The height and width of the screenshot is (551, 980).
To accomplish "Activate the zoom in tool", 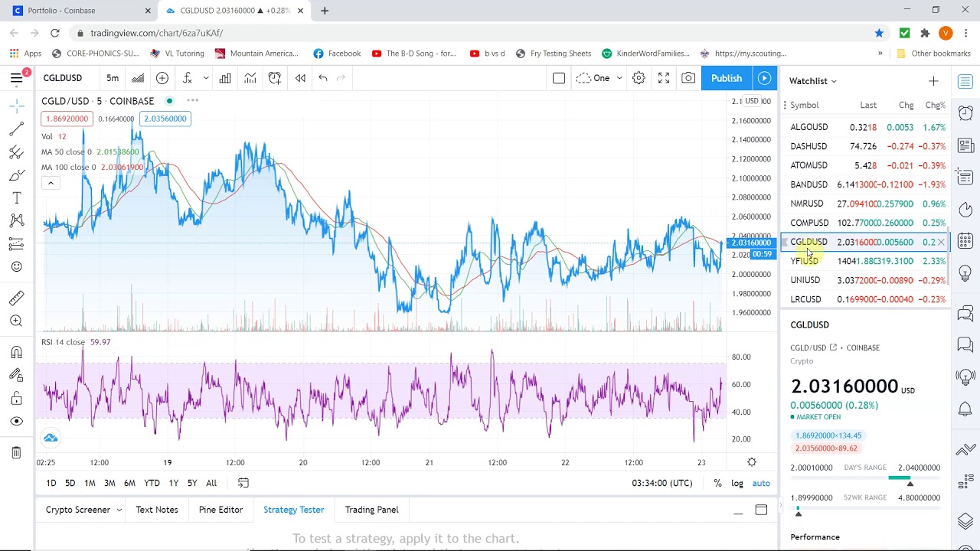I will [16, 321].
